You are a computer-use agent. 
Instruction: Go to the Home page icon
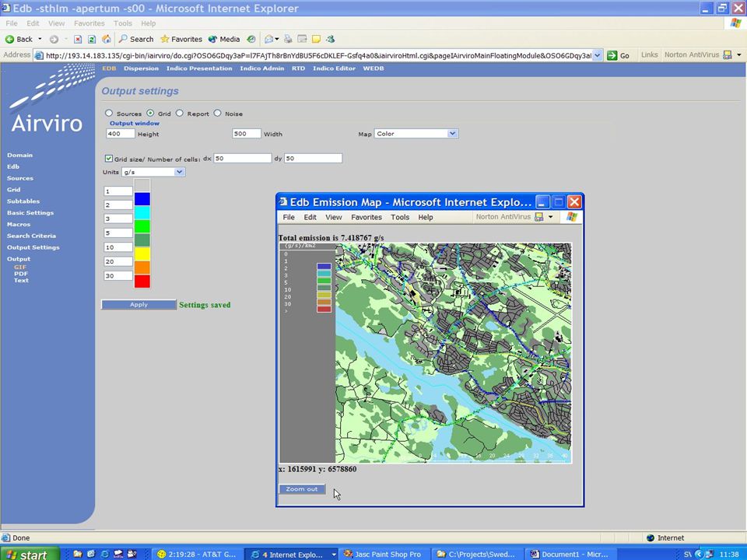click(107, 39)
